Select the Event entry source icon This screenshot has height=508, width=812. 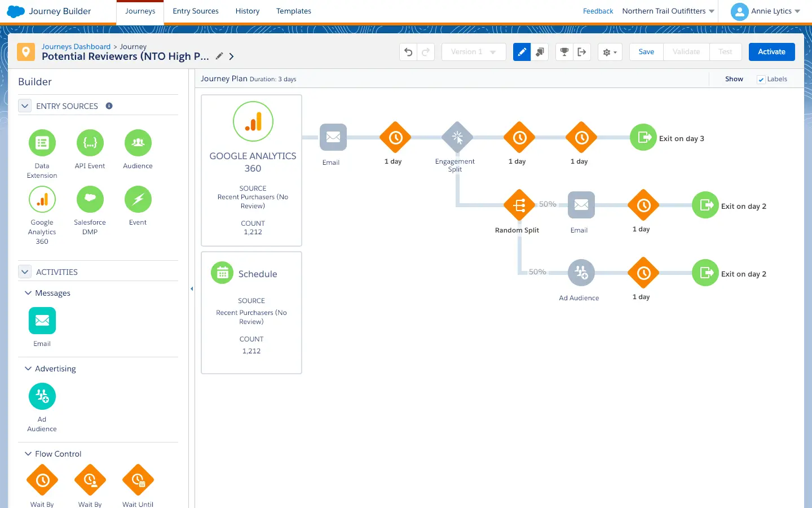(x=138, y=199)
